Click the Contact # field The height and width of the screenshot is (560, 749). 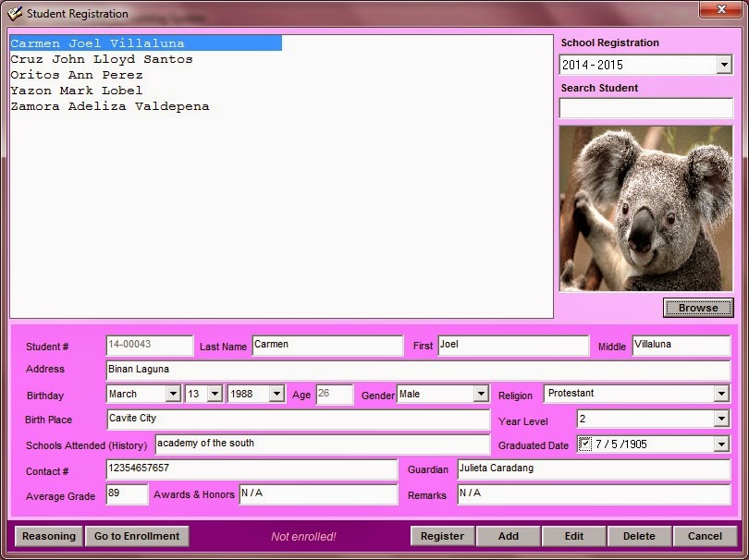tap(252, 469)
